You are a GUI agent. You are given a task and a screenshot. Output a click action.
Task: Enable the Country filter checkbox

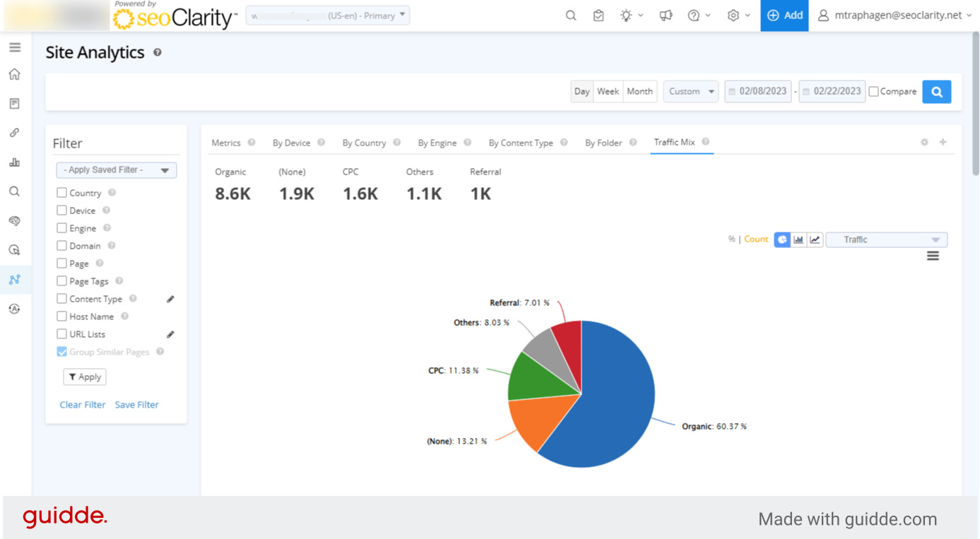tap(61, 192)
